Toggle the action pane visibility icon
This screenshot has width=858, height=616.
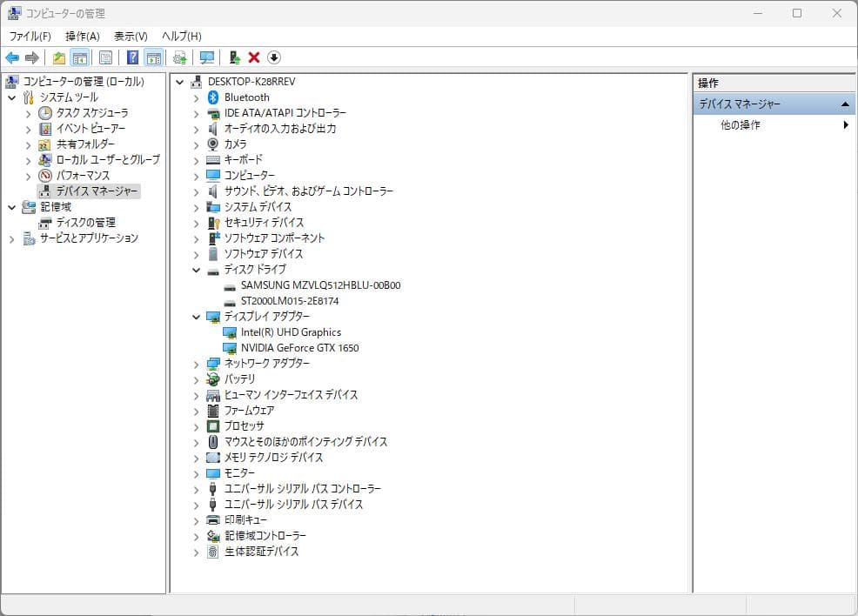(x=154, y=57)
